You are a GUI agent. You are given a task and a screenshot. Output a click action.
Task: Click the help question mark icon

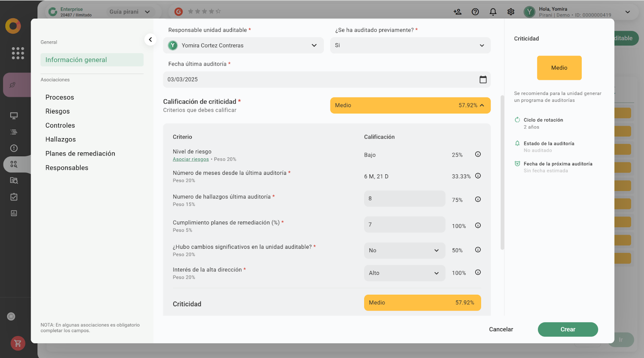475,12
